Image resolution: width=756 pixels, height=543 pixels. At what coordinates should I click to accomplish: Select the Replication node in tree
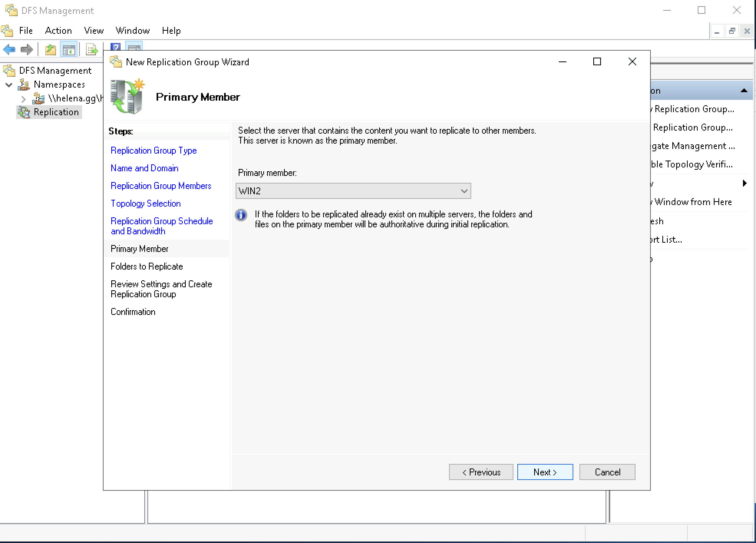(56, 112)
